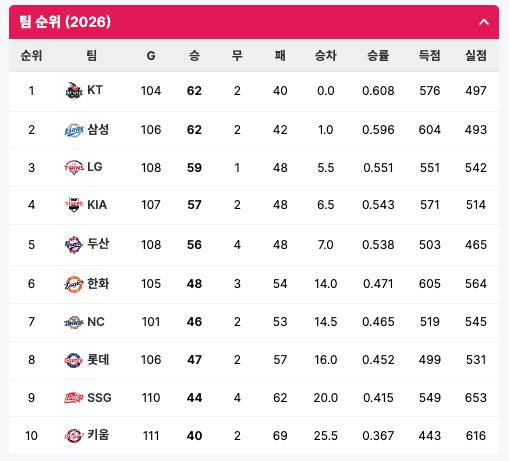The image size is (509, 461).
Task: Click KT's win count 62
Action: 194,91
